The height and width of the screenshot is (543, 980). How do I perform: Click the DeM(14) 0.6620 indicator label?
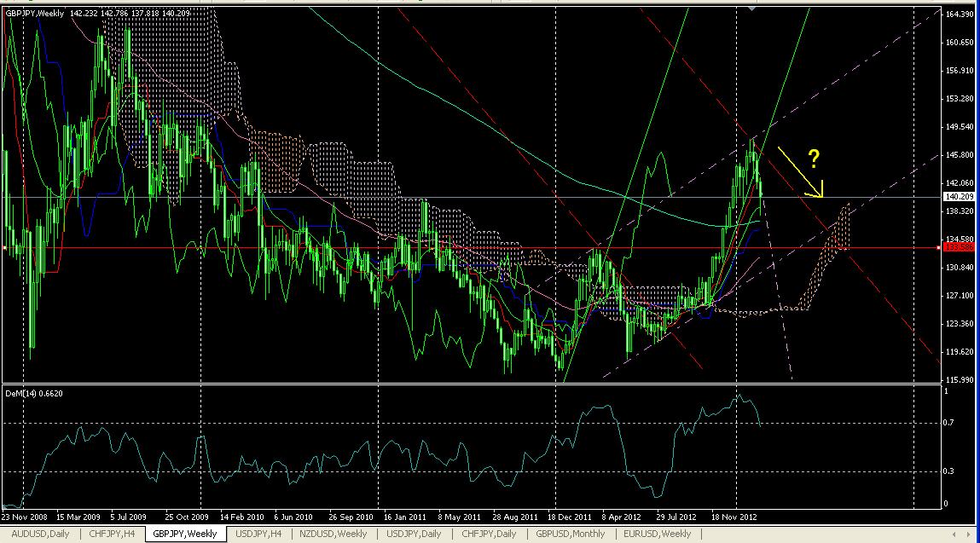coord(34,393)
